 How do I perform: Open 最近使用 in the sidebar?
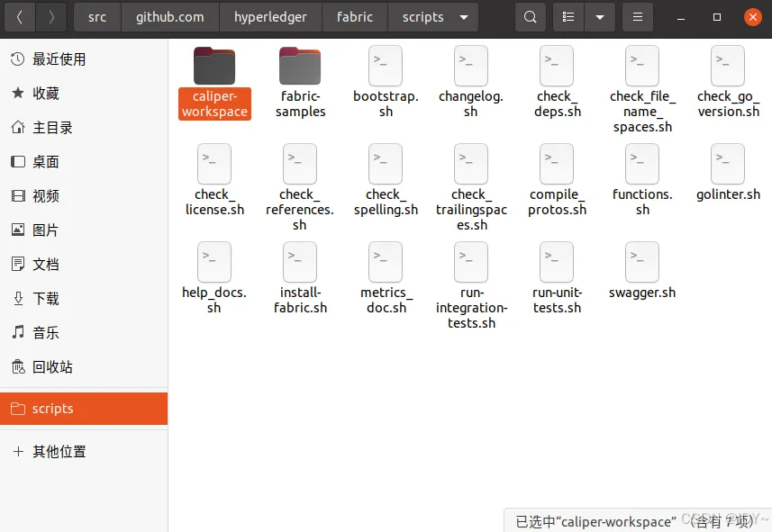click(x=59, y=59)
